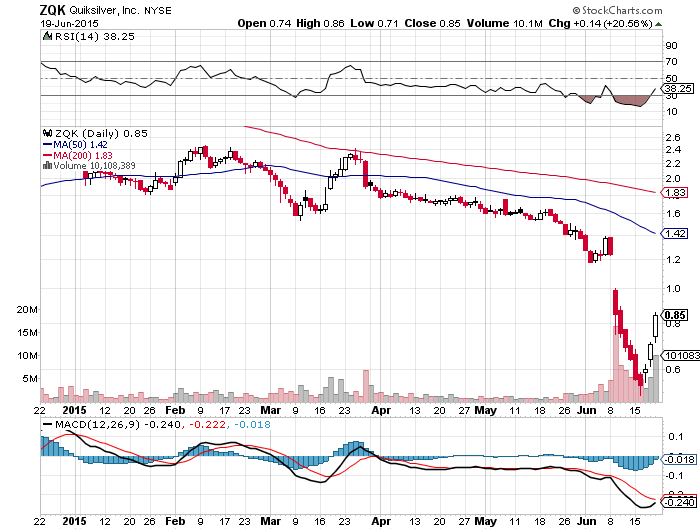This screenshot has width=700, height=530.
Task: Click the 70 level on the RSI axis
Action: point(671,62)
